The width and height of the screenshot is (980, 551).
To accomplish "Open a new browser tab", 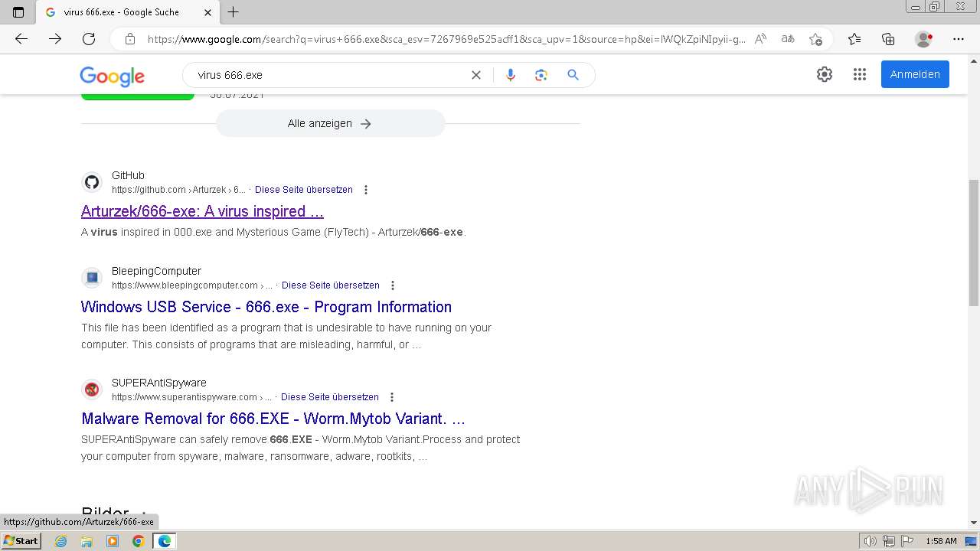I will 234,12.
